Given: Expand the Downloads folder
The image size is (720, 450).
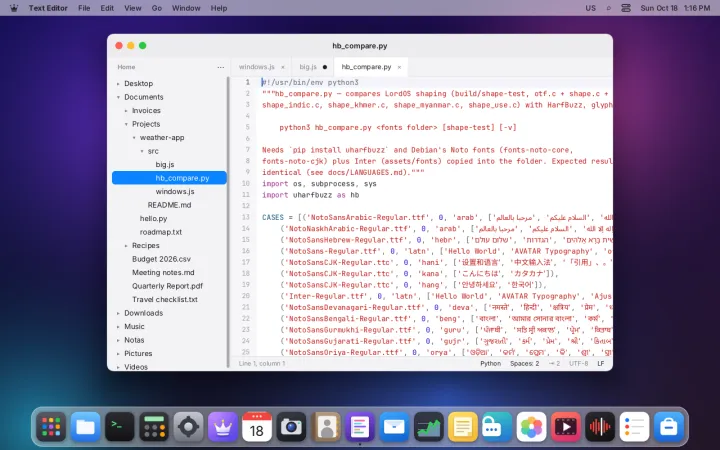Looking at the screenshot, I should (x=118, y=313).
